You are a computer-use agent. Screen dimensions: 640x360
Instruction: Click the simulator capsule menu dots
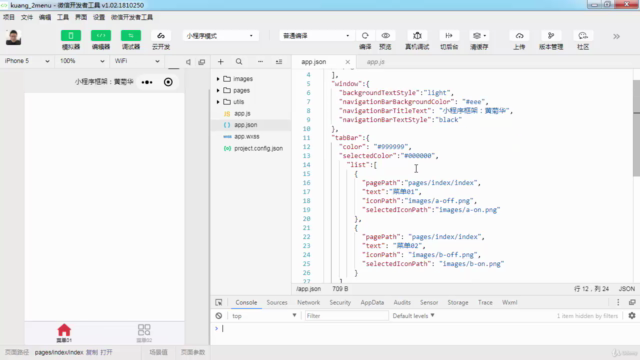147,82
